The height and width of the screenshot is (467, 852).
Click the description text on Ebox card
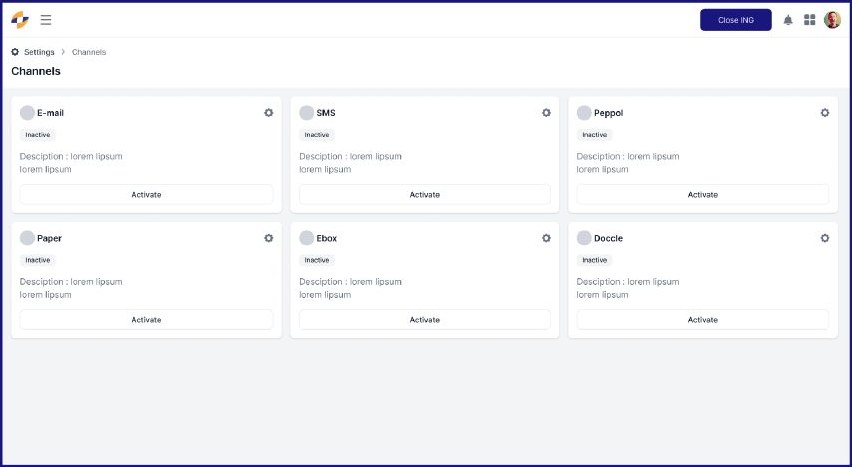pos(350,288)
